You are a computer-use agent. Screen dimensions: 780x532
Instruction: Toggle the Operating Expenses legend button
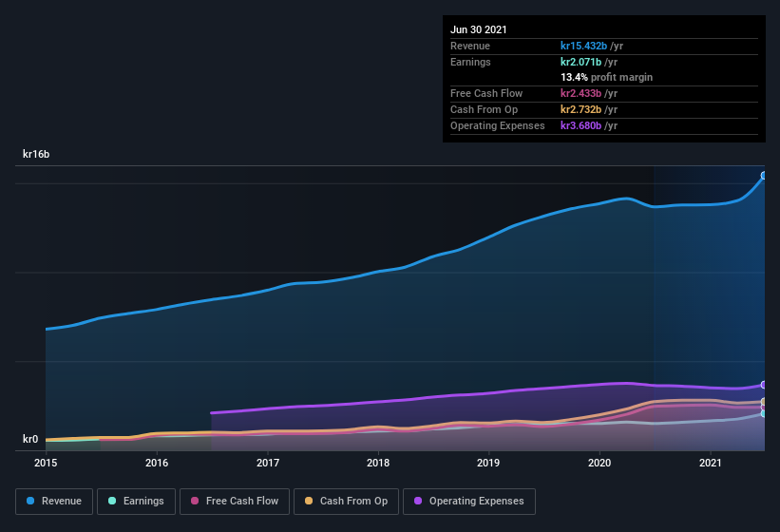click(x=469, y=502)
